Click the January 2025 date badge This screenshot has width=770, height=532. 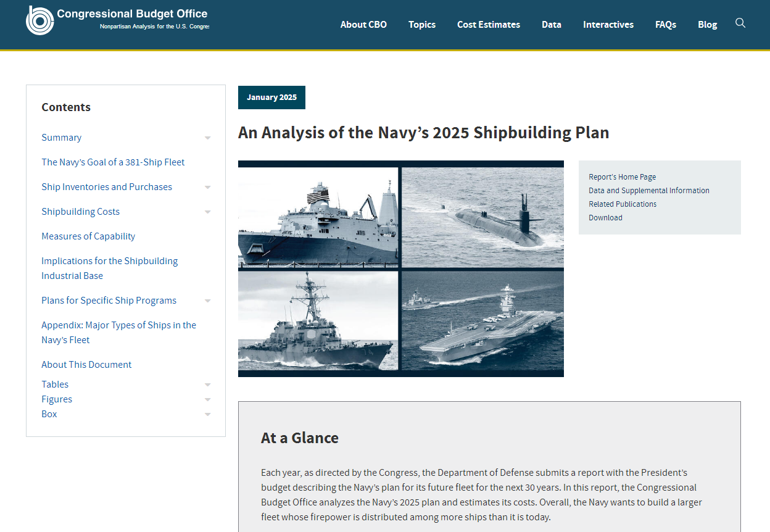pos(271,98)
